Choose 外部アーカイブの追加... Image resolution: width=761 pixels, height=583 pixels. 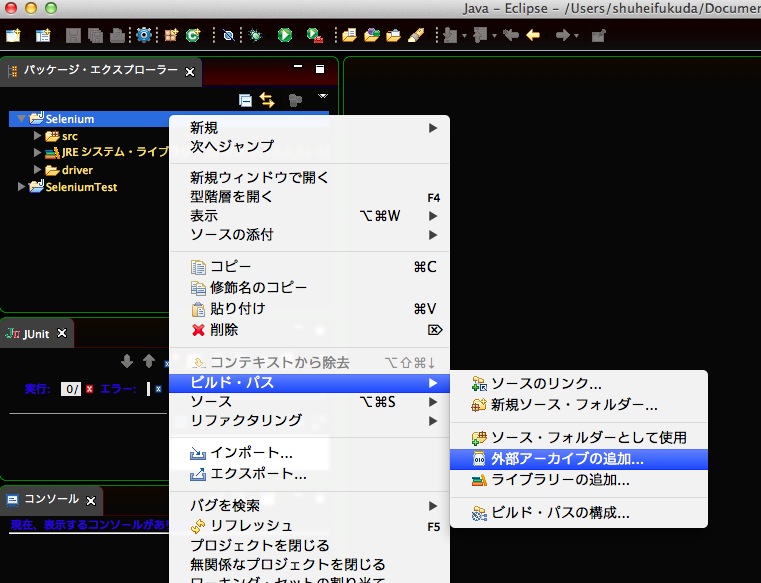(579, 459)
